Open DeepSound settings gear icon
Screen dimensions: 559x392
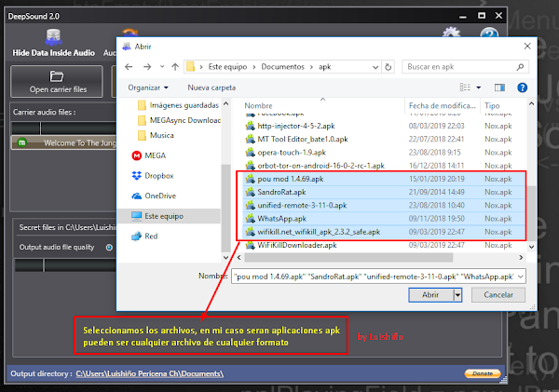[451, 33]
